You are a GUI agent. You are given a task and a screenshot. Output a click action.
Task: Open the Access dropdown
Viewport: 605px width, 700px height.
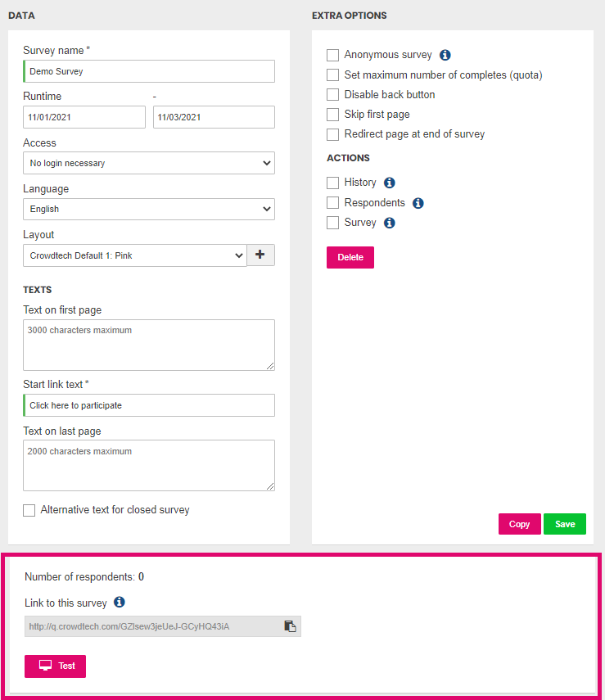point(149,163)
